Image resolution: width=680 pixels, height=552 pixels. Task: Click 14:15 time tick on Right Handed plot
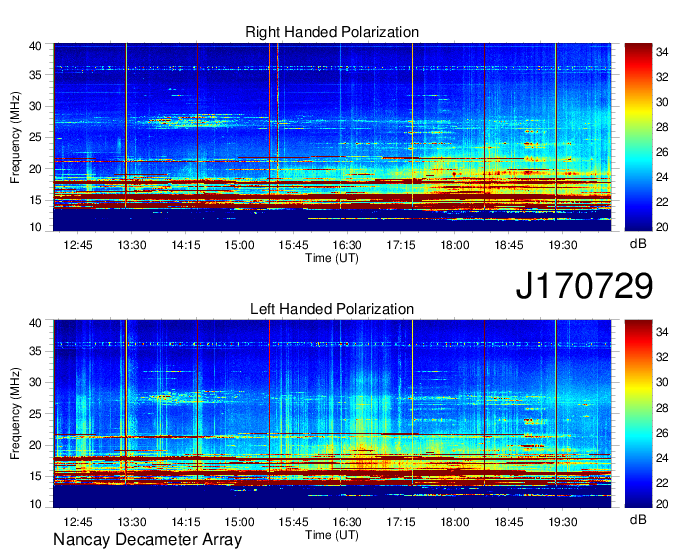pyautogui.click(x=186, y=245)
